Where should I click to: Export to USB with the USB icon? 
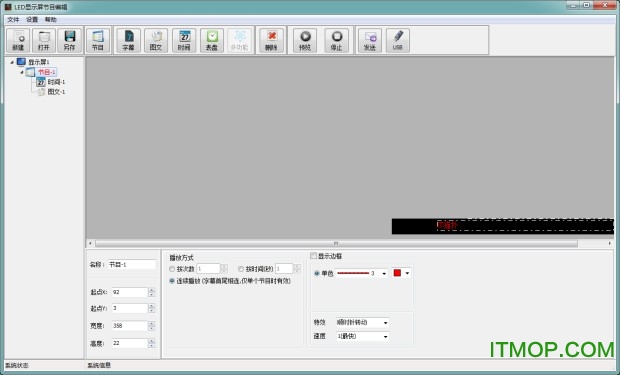point(398,40)
